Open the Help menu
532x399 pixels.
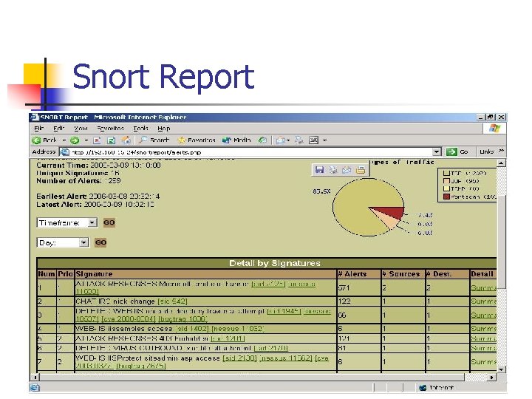(163, 129)
